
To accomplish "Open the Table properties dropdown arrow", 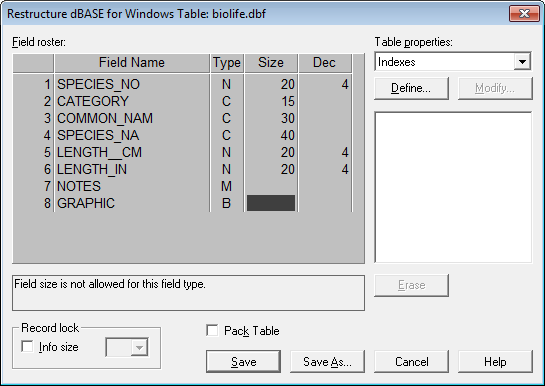I will 522,62.
